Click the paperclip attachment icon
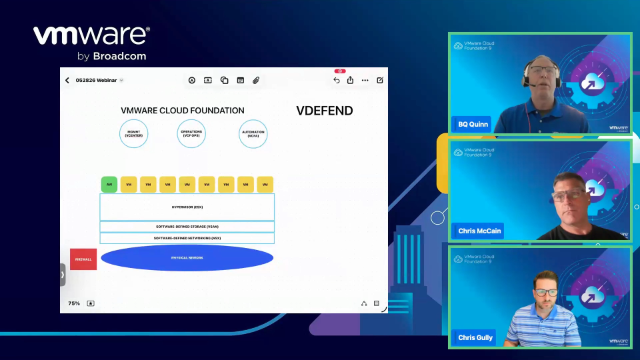 coord(256,80)
